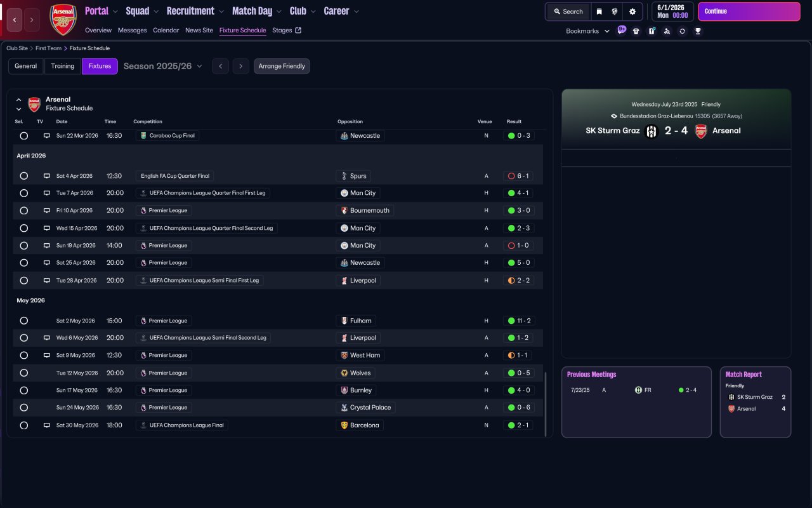This screenshot has width=812, height=508.
Task: Select the Sat 30 May Barcelona final radio button
Action: pos(24,425)
